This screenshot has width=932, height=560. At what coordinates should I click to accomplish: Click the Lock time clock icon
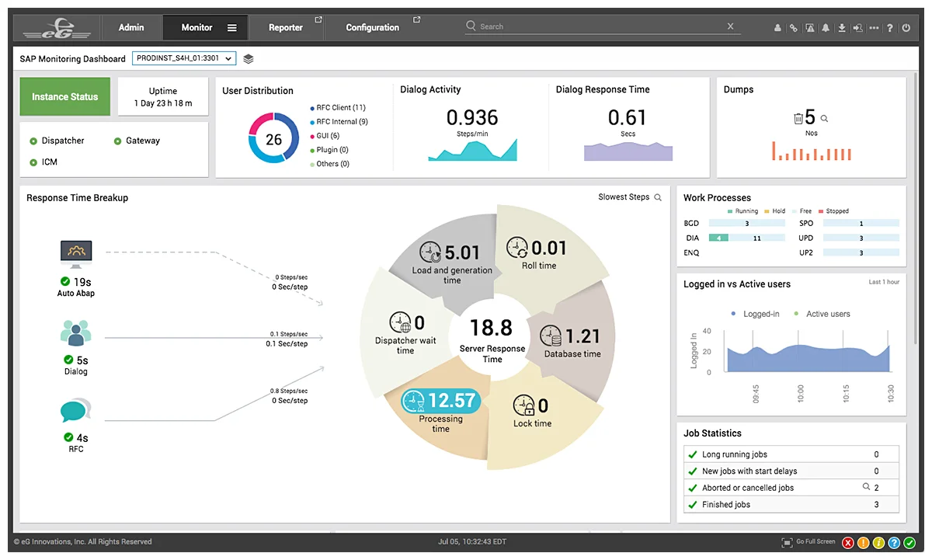pos(524,406)
